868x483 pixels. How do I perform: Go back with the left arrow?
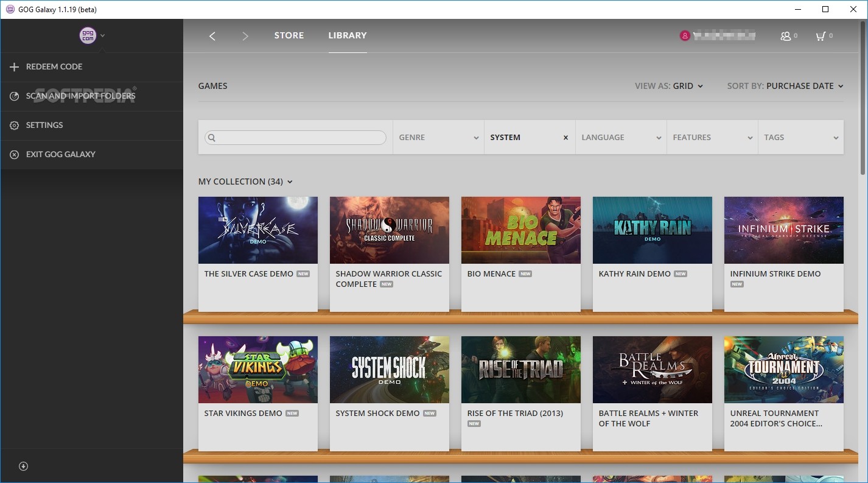212,36
